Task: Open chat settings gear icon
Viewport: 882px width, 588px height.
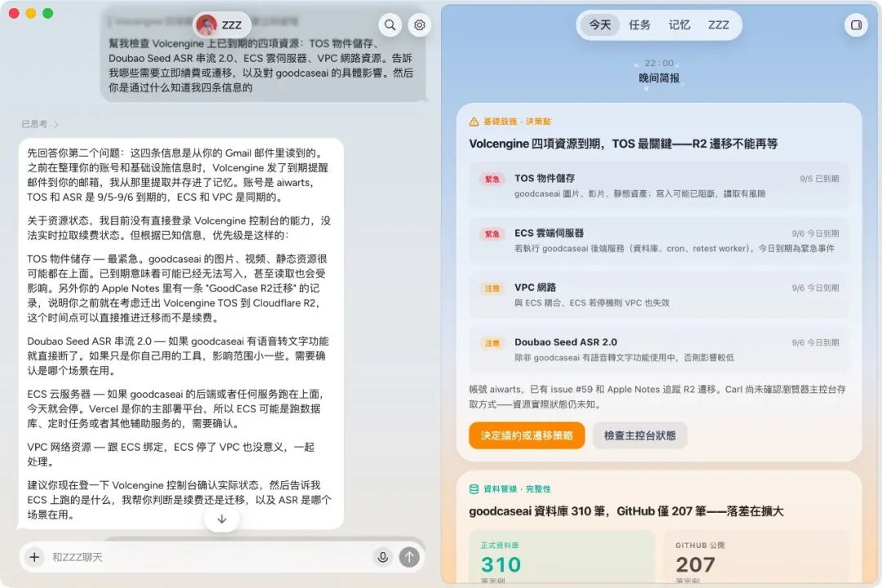Action: [x=420, y=24]
